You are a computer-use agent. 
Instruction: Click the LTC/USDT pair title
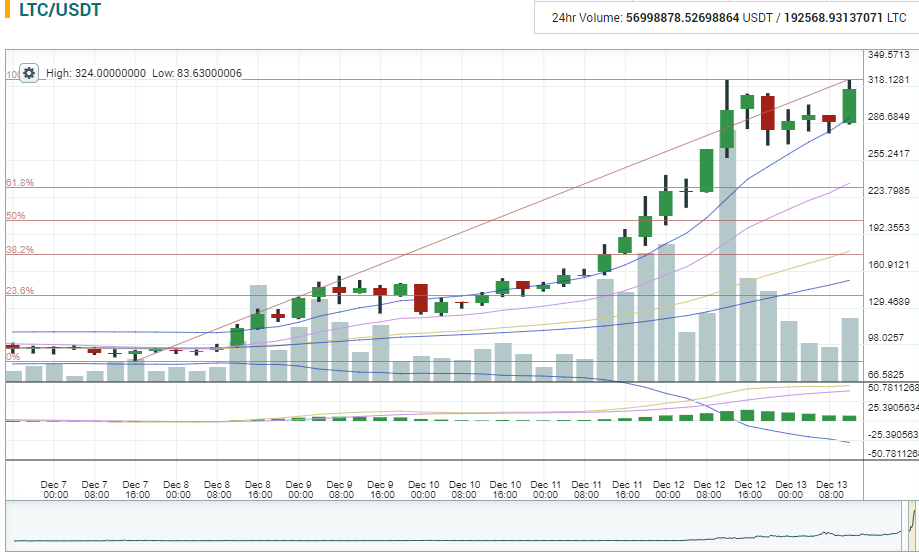[60, 12]
